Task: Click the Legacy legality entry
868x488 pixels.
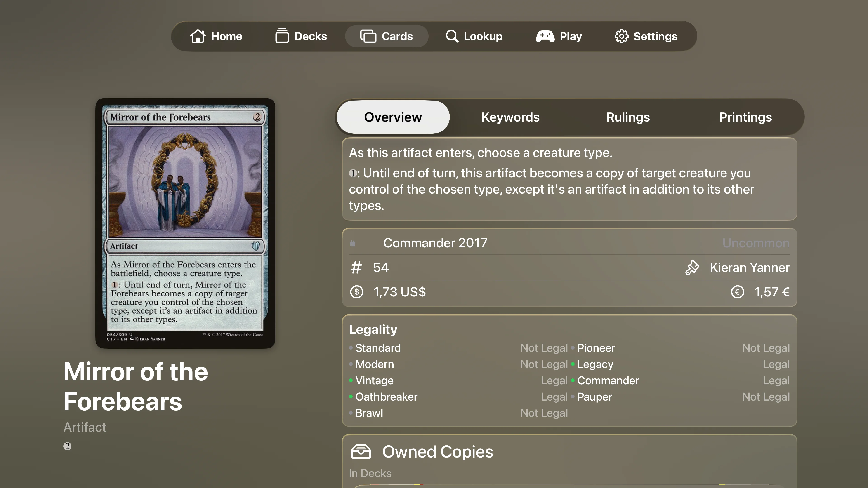Action: [595, 364]
